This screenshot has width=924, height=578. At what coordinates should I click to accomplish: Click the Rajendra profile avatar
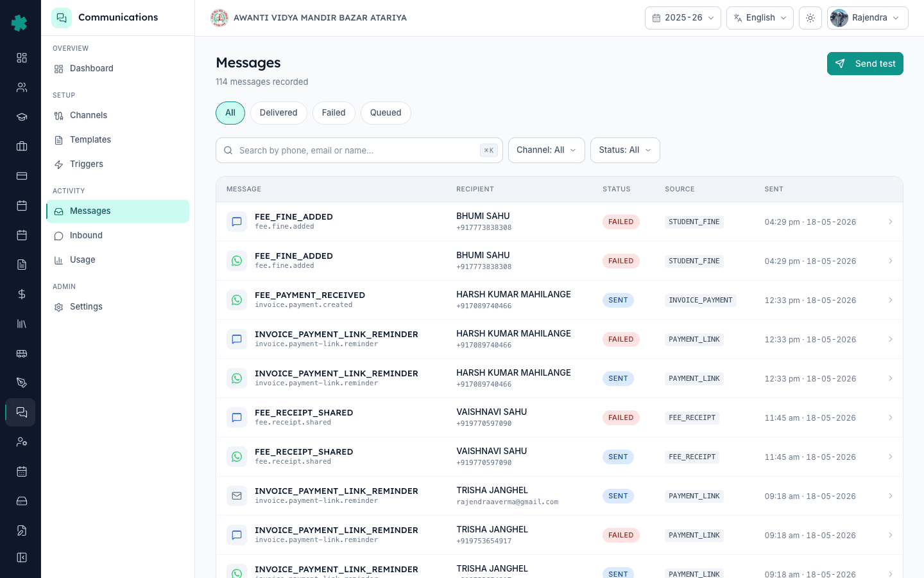click(839, 18)
